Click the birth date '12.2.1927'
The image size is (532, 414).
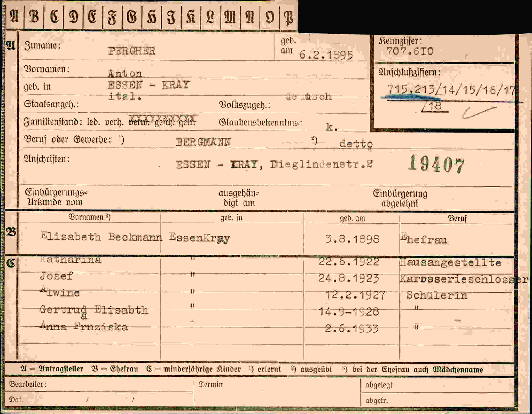tap(355, 295)
